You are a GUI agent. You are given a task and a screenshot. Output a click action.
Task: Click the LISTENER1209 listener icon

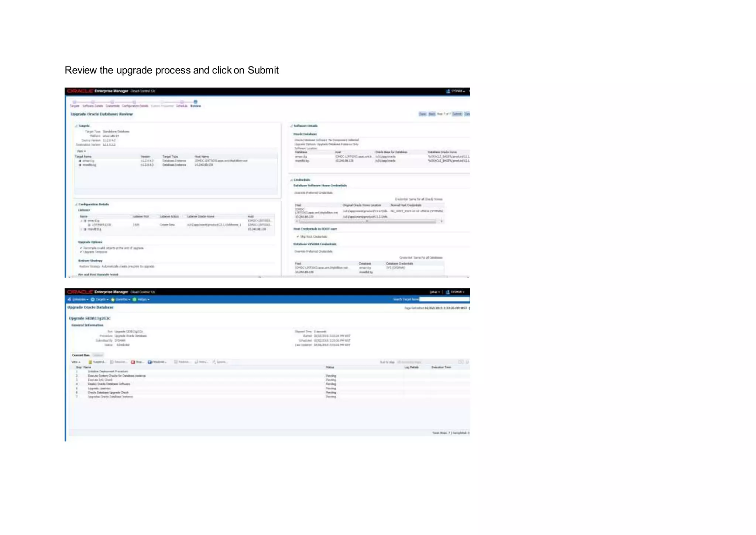[x=89, y=225]
